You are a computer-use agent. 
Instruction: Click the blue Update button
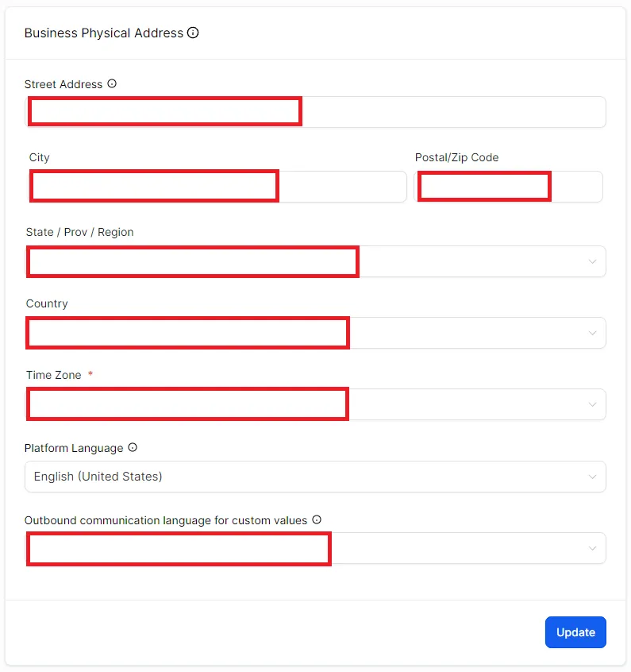575,632
